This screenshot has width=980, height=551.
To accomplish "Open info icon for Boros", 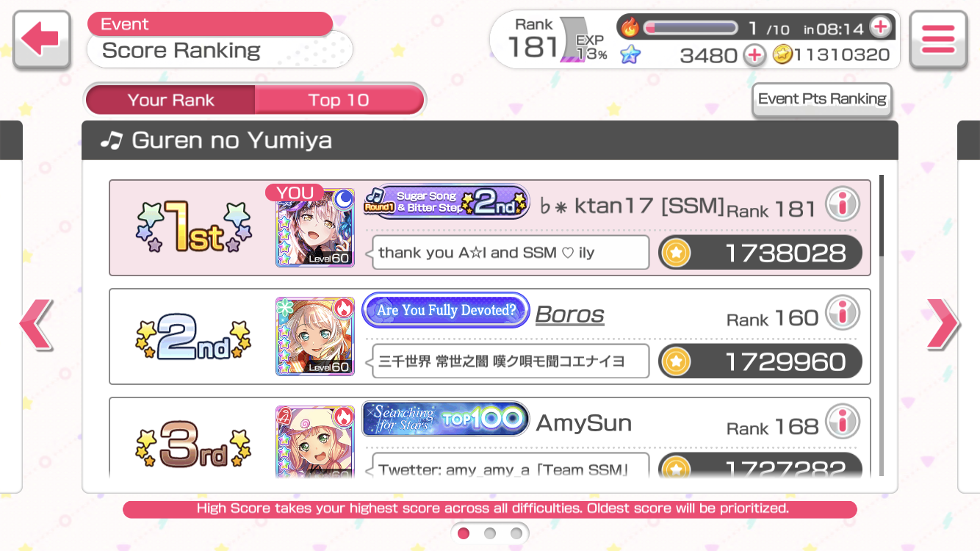I will click(x=843, y=314).
